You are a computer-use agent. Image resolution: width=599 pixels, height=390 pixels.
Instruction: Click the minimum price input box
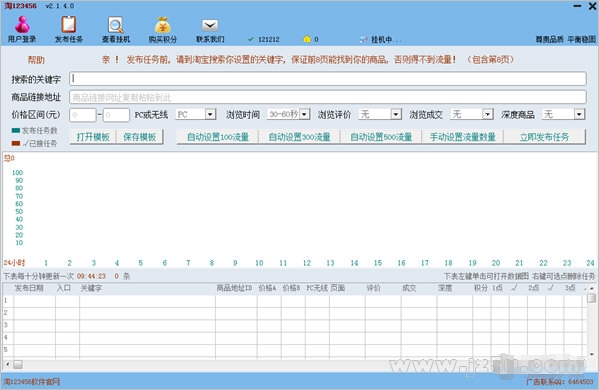(83, 115)
